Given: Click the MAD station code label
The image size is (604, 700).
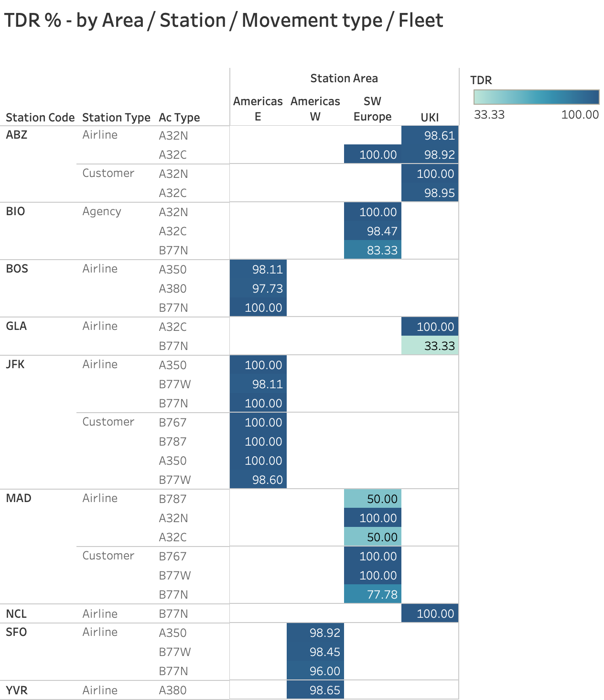Looking at the screenshot, I should point(19,498).
